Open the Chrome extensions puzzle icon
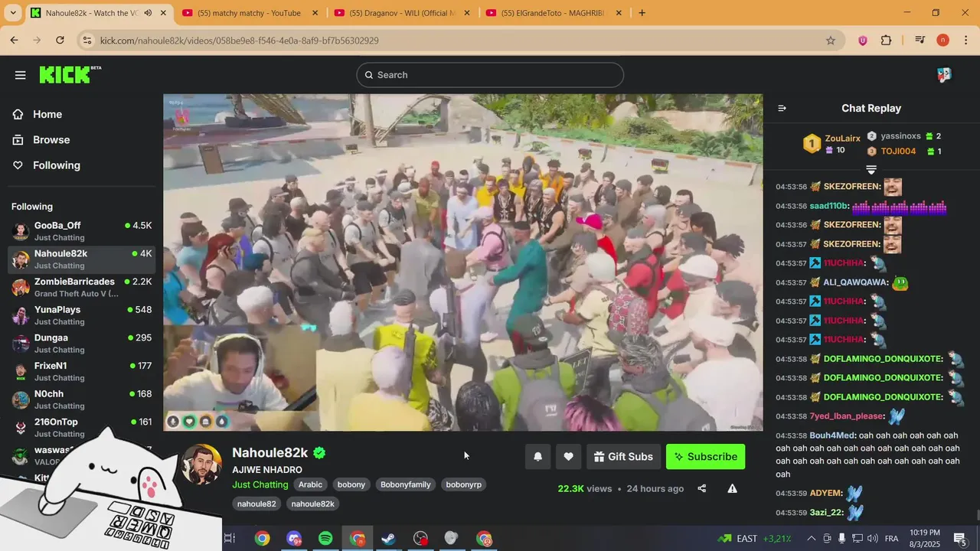 [x=887, y=41]
